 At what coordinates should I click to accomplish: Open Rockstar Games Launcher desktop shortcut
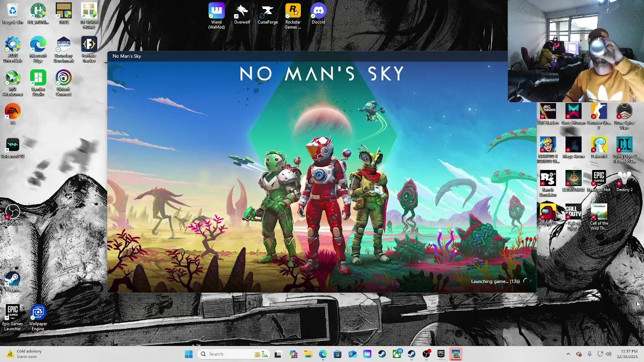pyautogui.click(x=293, y=16)
